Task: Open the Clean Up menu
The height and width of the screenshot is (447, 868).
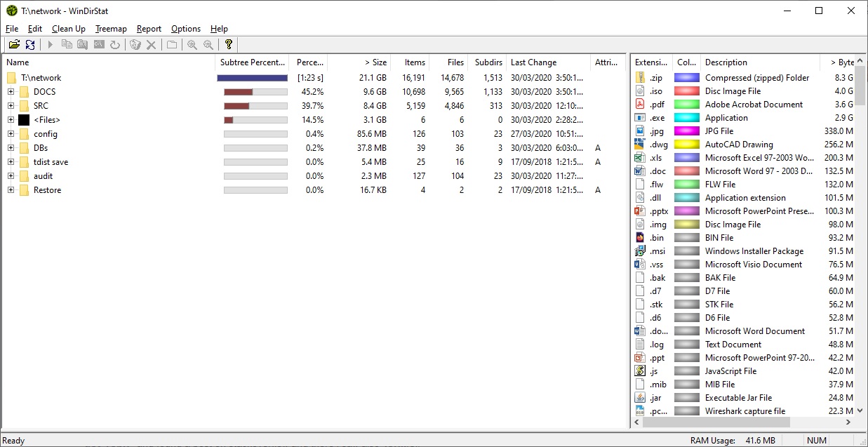Action: tap(69, 29)
